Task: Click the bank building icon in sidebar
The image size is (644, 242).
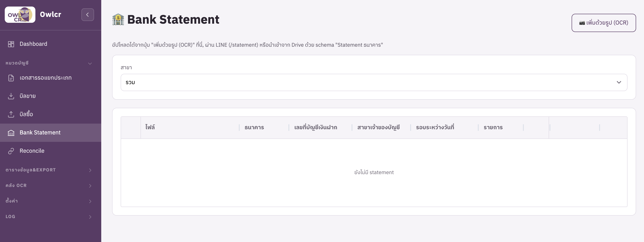Action: (11, 133)
